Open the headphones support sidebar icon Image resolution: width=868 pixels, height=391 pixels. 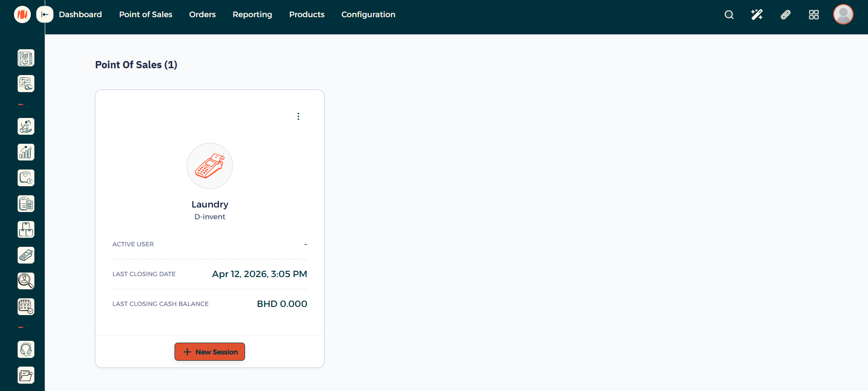tap(26, 349)
